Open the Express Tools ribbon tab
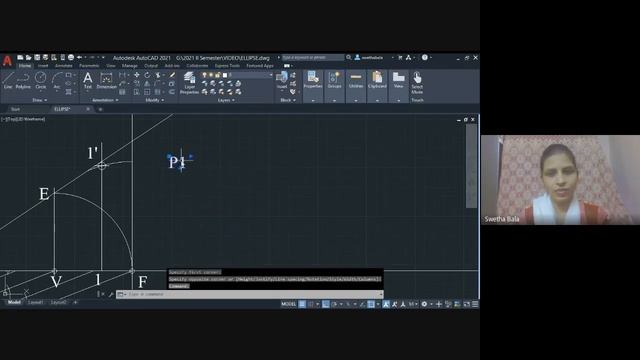 click(227, 66)
